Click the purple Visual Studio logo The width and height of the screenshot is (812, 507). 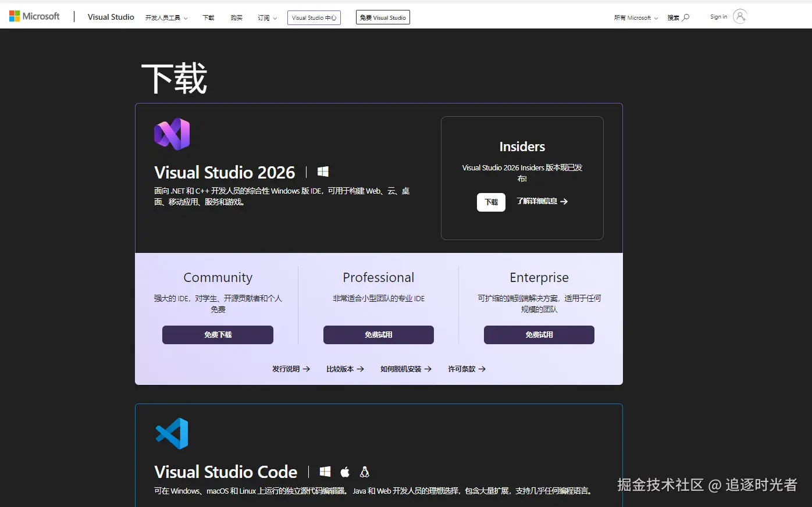(172, 134)
